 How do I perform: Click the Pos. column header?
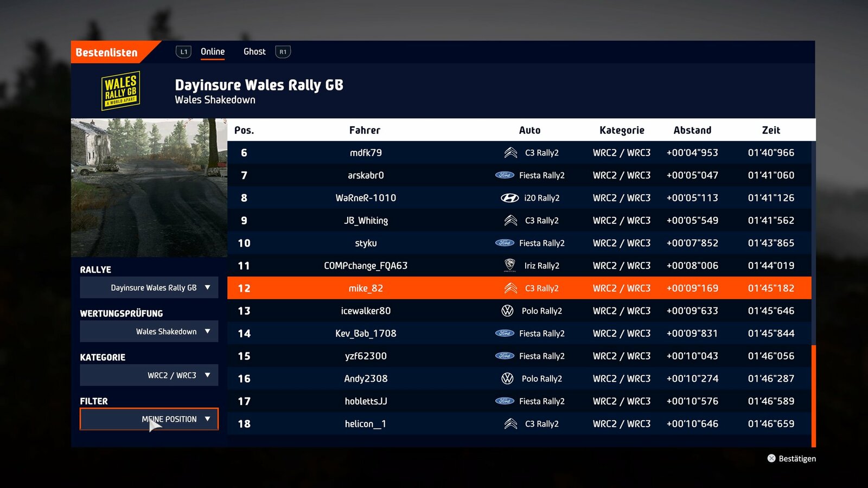pyautogui.click(x=244, y=130)
